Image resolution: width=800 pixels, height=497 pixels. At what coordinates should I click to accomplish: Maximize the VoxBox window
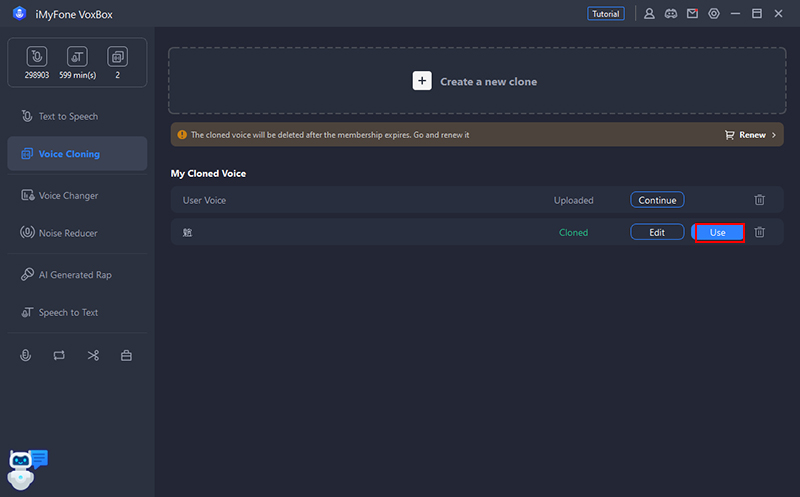click(x=757, y=14)
